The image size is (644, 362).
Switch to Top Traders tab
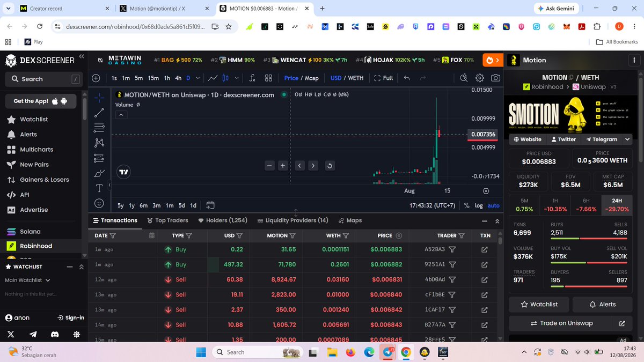pyautogui.click(x=167, y=220)
